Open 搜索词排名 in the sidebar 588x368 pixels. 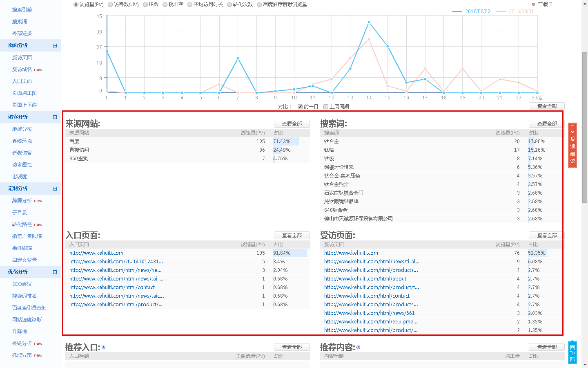[x=24, y=296]
